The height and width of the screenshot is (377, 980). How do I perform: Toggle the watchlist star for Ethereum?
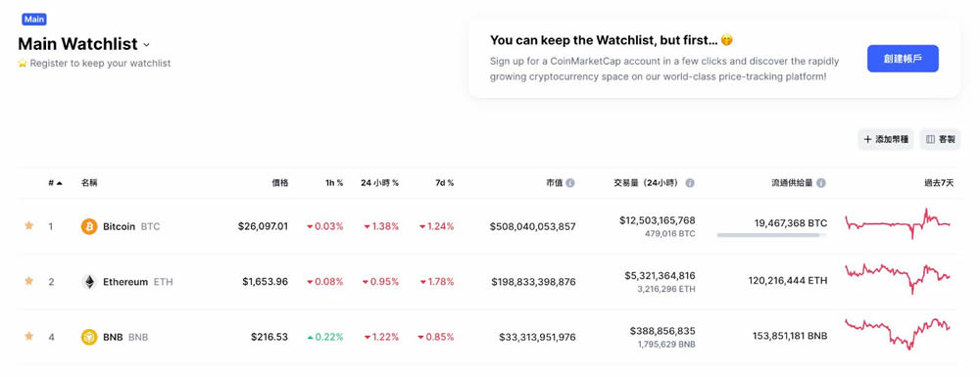click(28, 281)
